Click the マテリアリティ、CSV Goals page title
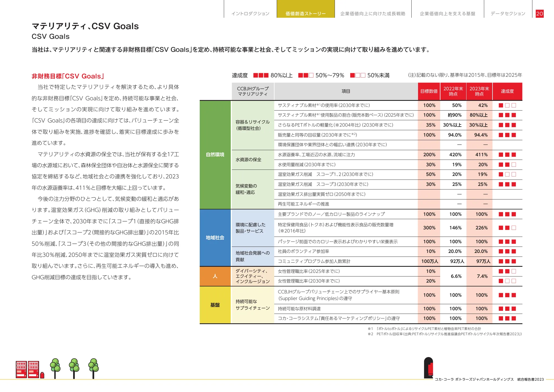 (85, 26)
